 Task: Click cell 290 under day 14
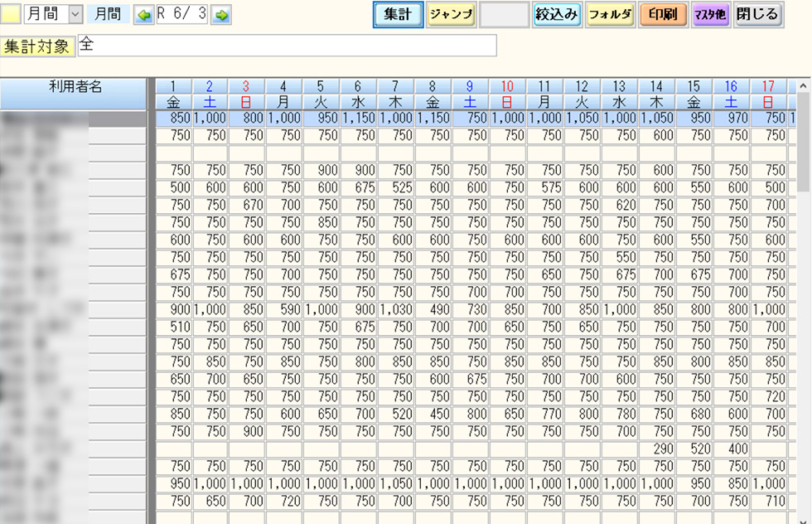656,449
